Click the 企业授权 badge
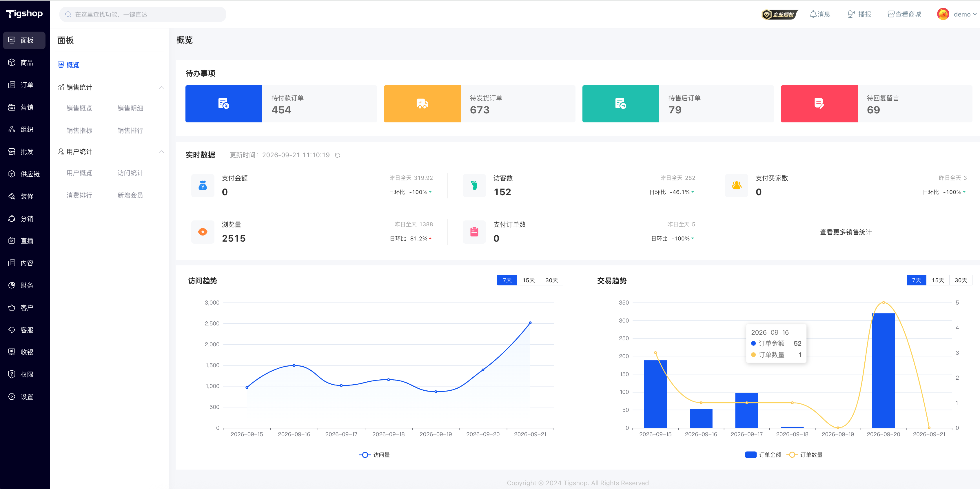 [x=780, y=15]
